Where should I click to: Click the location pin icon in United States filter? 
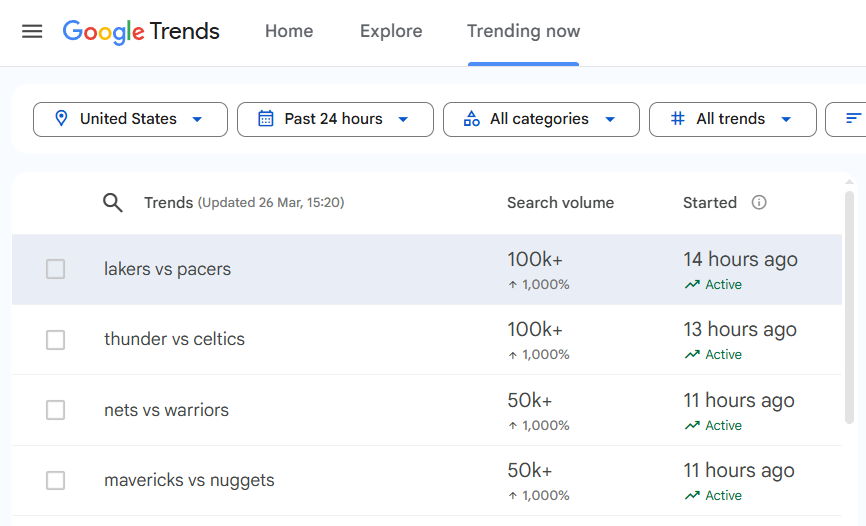(x=61, y=118)
